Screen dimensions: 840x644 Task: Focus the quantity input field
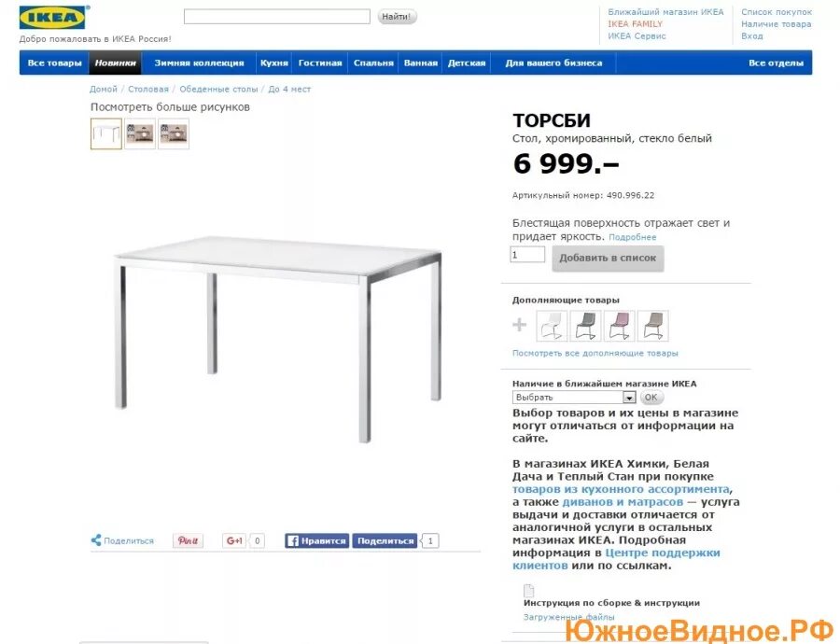point(527,255)
